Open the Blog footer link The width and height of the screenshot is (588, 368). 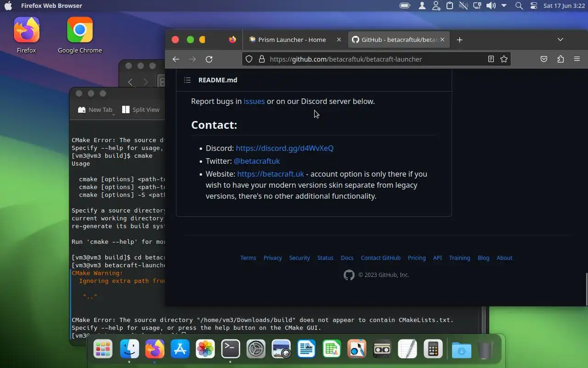[x=483, y=258]
